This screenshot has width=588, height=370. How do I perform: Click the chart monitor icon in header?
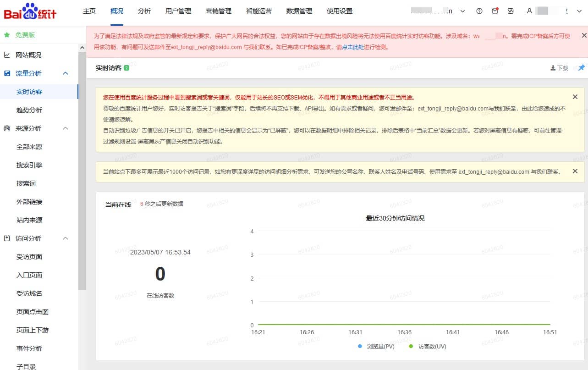point(511,11)
